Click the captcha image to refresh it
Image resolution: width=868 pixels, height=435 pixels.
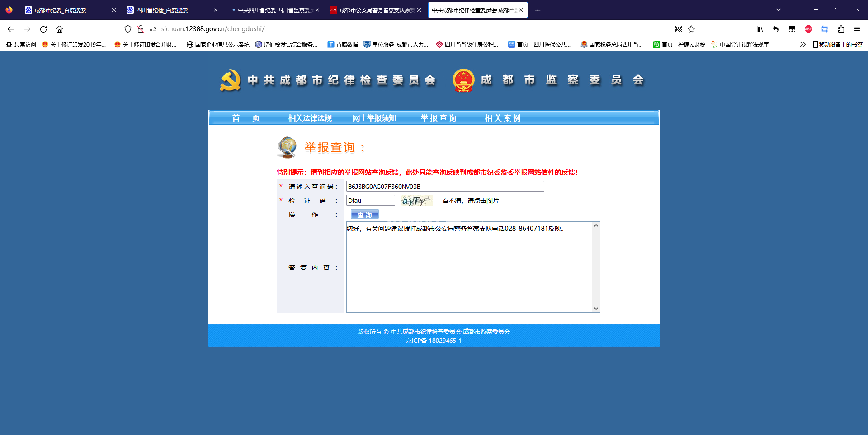[416, 201]
